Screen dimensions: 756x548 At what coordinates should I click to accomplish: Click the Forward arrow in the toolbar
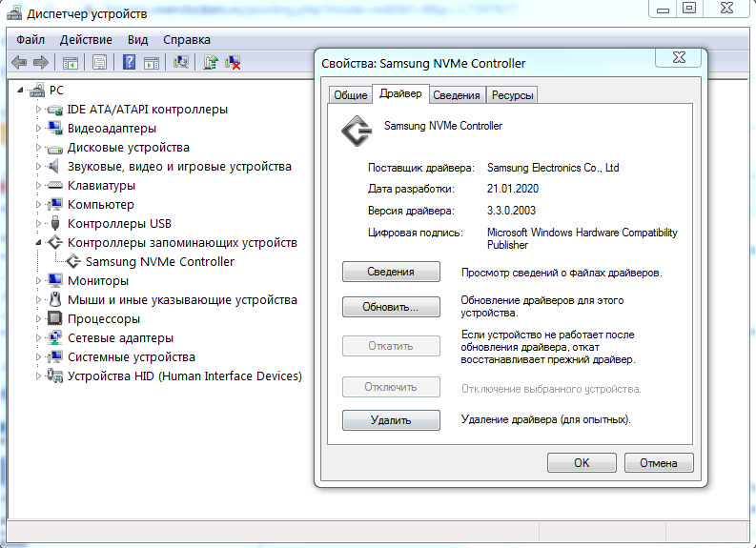pyautogui.click(x=41, y=62)
